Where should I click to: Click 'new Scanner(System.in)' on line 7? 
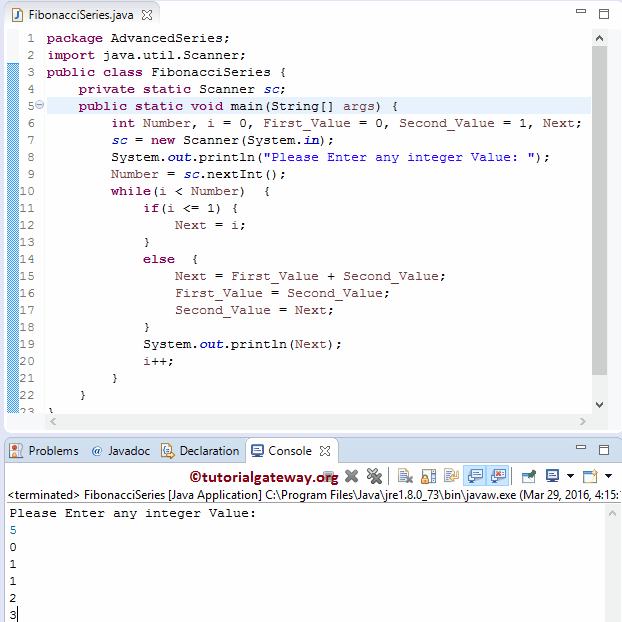[x=238, y=140]
